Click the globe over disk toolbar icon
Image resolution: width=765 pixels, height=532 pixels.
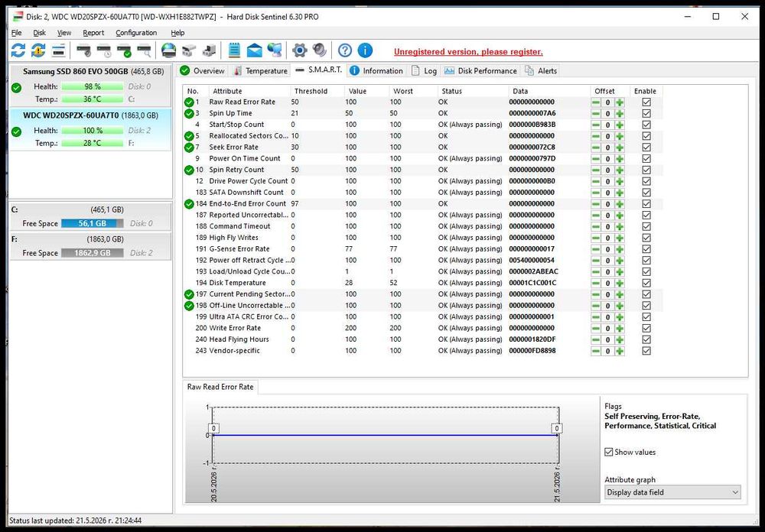pyautogui.click(x=168, y=50)
